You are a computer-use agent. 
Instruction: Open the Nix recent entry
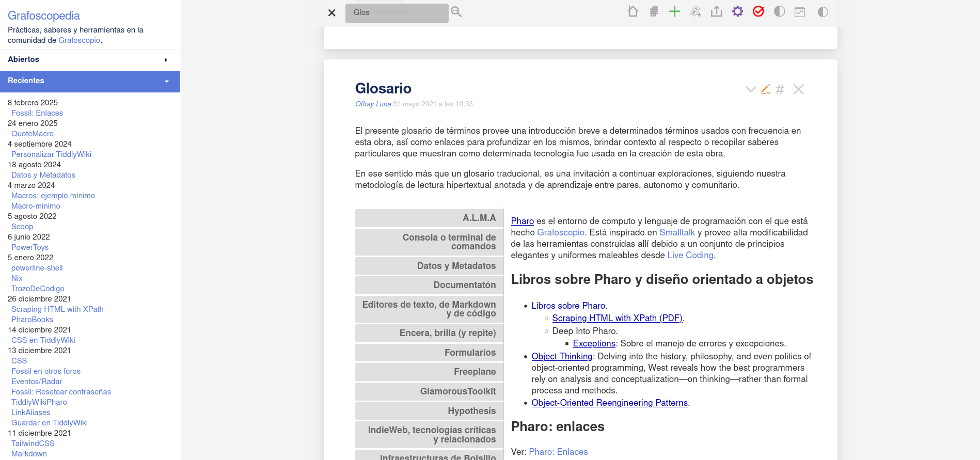(x=17, y=278)
